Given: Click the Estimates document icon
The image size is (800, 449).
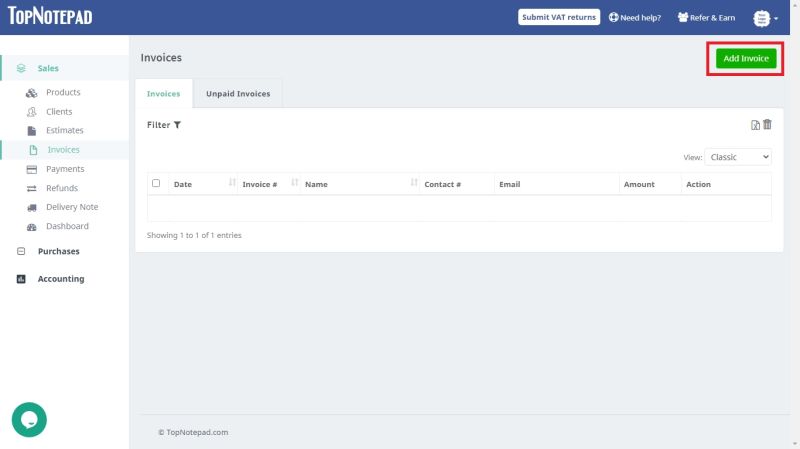Looking at the screenshot, I should tap(32, 131).
